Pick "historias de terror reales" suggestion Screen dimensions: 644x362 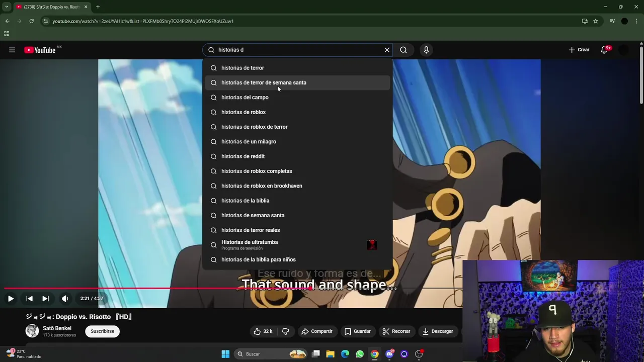click(x=297, y=230)
